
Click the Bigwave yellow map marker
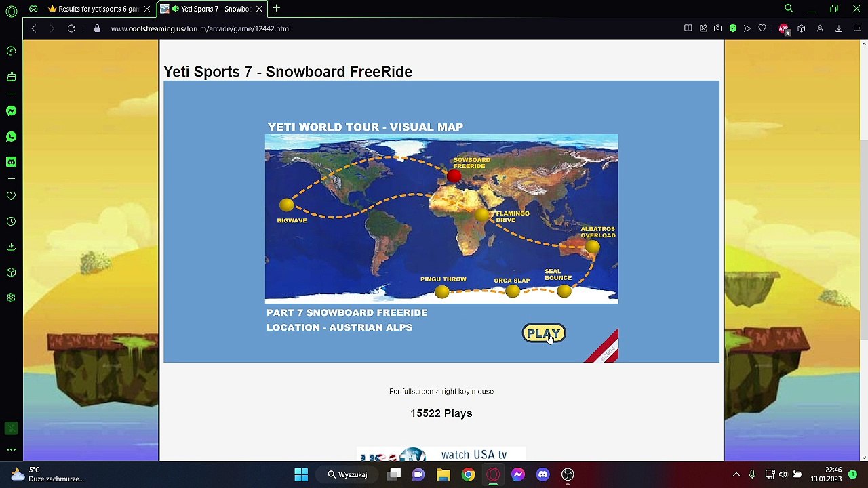[x=287, y=205]
